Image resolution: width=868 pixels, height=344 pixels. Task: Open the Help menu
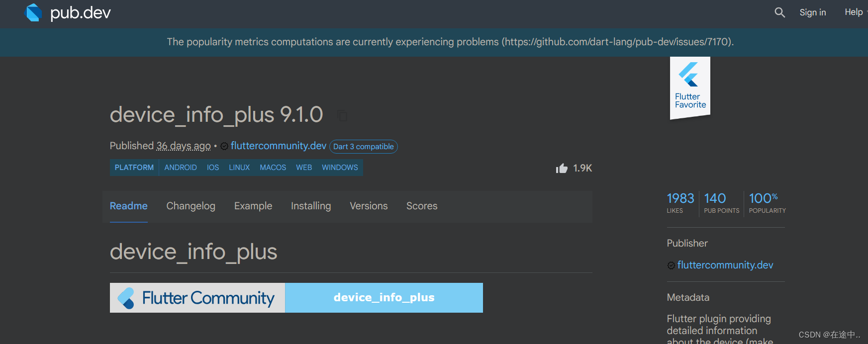tap(854, 12)
